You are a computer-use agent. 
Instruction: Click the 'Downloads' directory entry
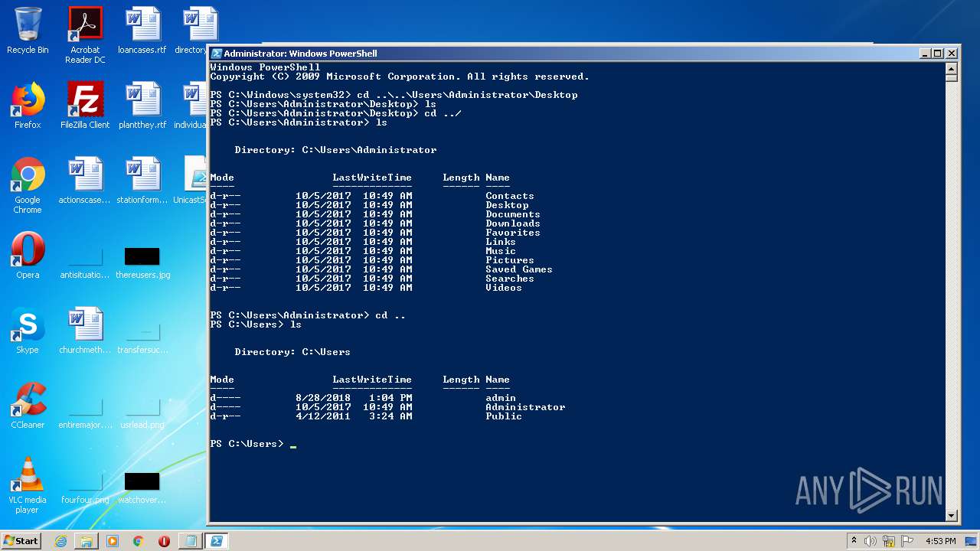click(513, 223)
